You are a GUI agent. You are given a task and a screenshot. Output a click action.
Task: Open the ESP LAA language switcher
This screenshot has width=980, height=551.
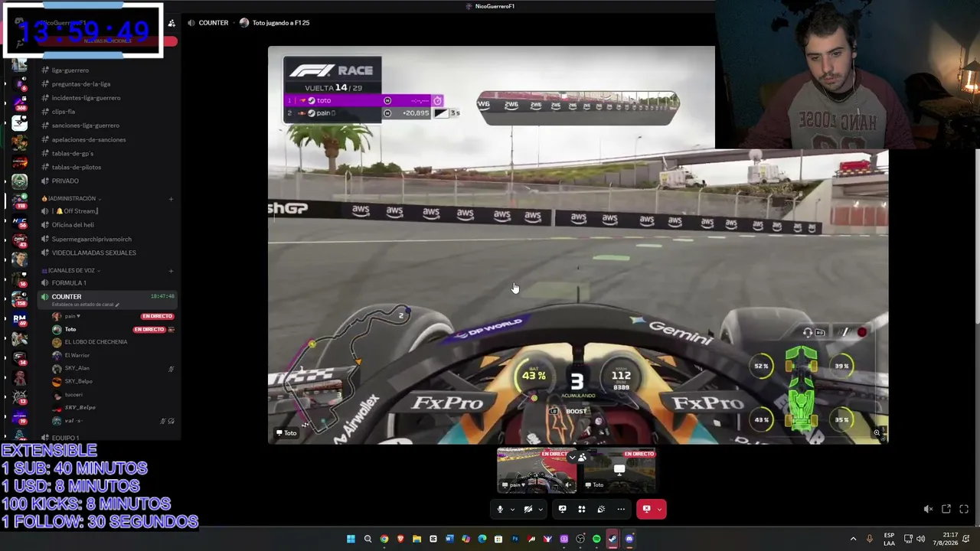coord(889,539)
